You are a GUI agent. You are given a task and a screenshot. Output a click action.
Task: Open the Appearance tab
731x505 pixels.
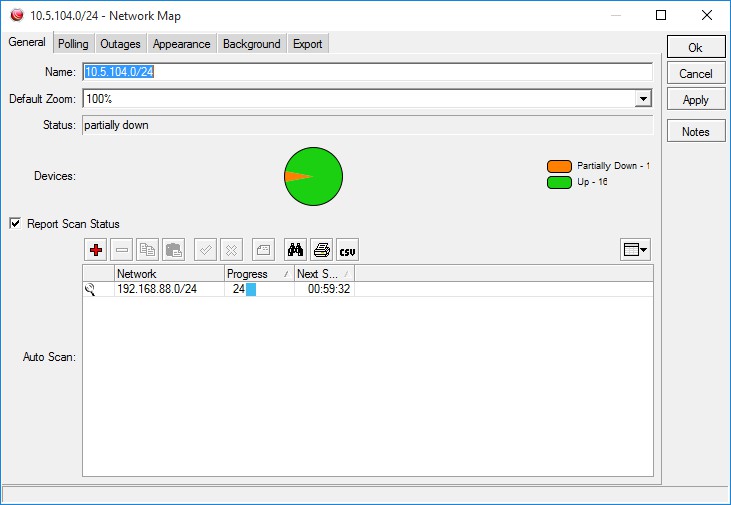[182, 44]
